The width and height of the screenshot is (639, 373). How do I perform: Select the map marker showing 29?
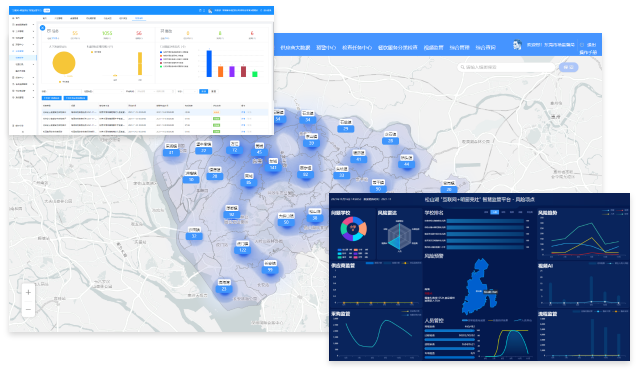[x=346, y=129]
